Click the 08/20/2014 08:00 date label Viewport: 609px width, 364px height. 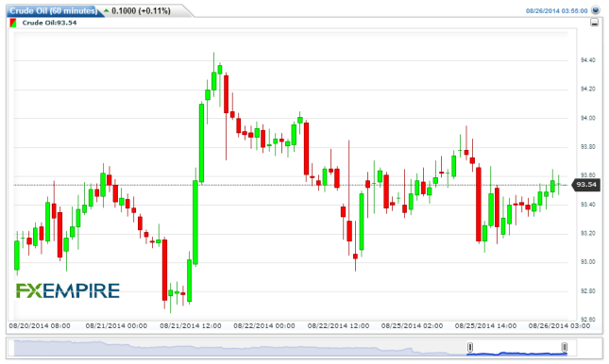point(40,326)
